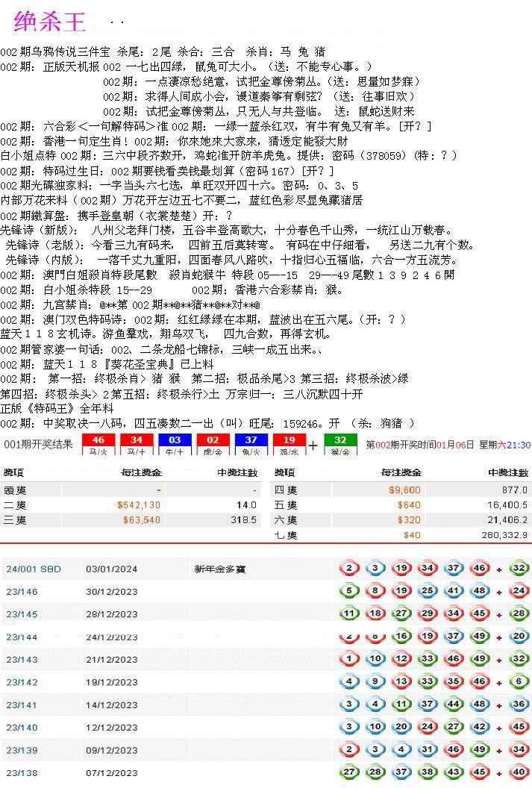Select the 四獎 prize row label
Image resolution: width=532 pixels, height=788 pixels.
[285, 490]
